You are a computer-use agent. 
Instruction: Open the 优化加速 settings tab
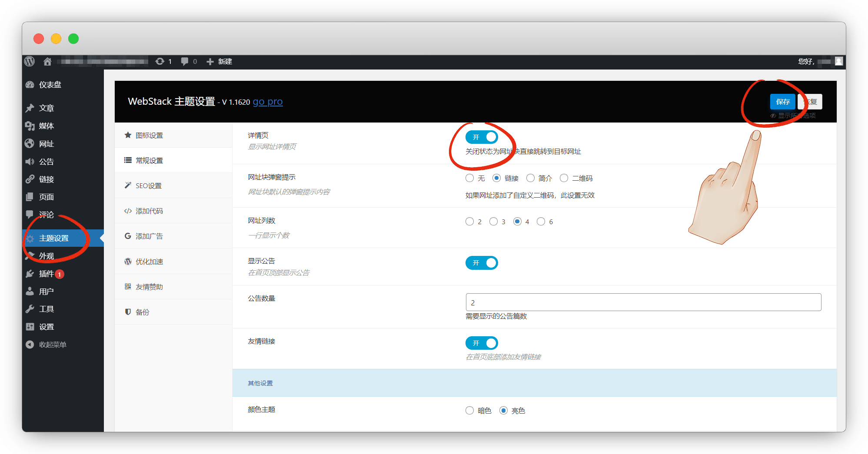point(149,262)
